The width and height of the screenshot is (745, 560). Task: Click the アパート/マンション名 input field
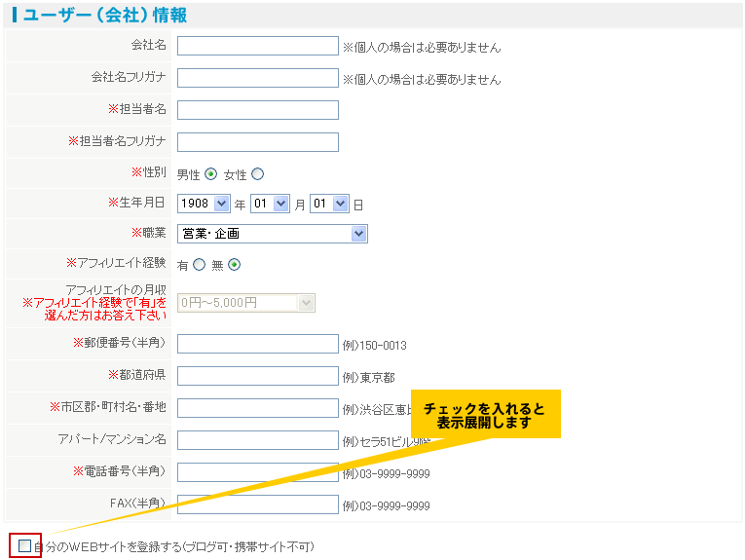coord(257,440)
